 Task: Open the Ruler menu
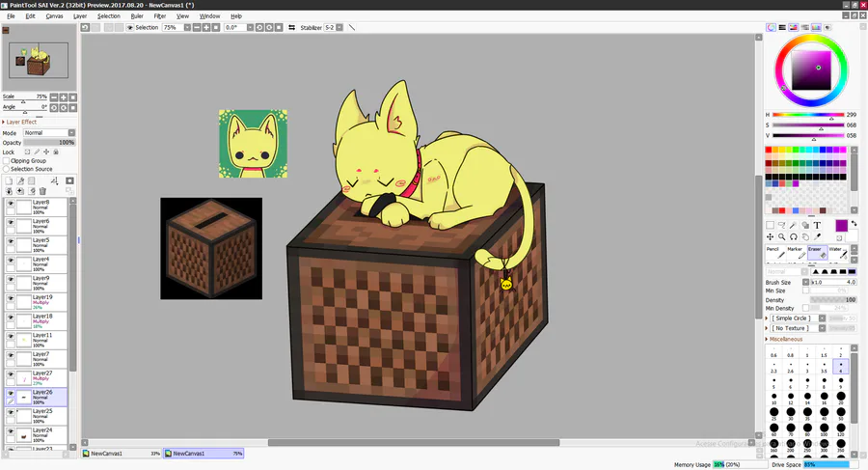pyautogui.click(x=137, y=16)
